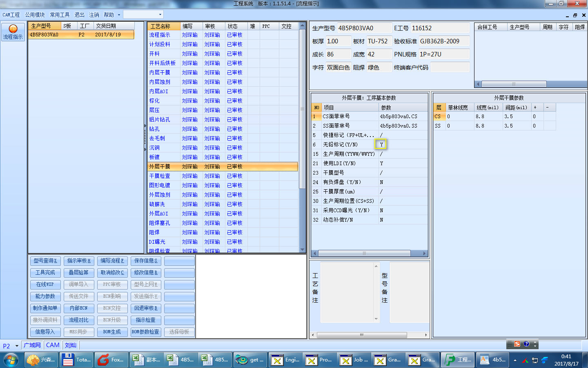Switch to the Pro... taskbar window
Image resolution: width=588 pixels, height=368 pixels.
(x=321, y=360)
